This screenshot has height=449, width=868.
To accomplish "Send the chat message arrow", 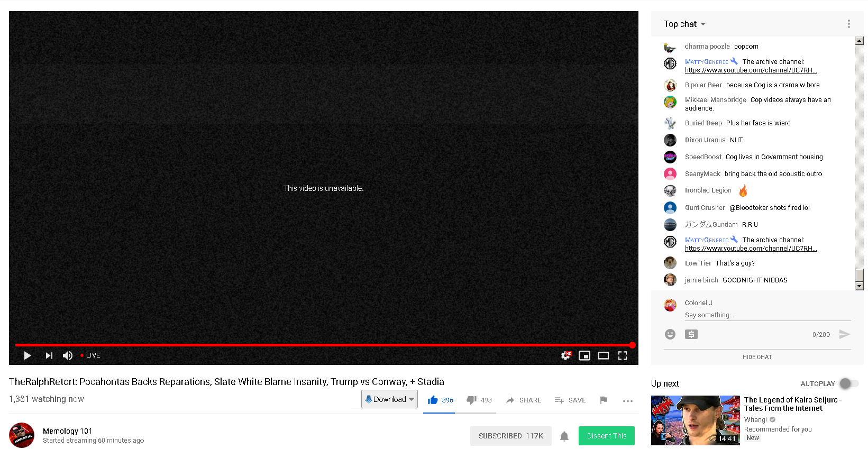I will pos(844,334).
